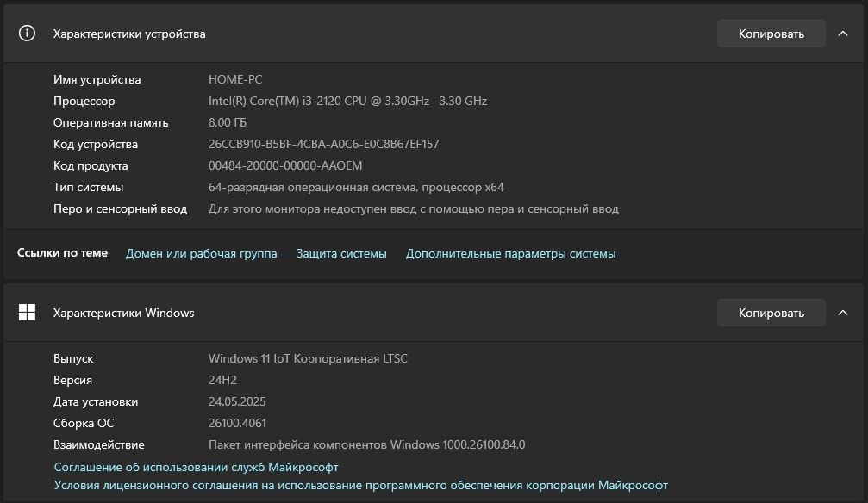The image size is (868, 503).
Task: Click the info icon beside Характеристики устройства
Action: click(x=27, y=34)
